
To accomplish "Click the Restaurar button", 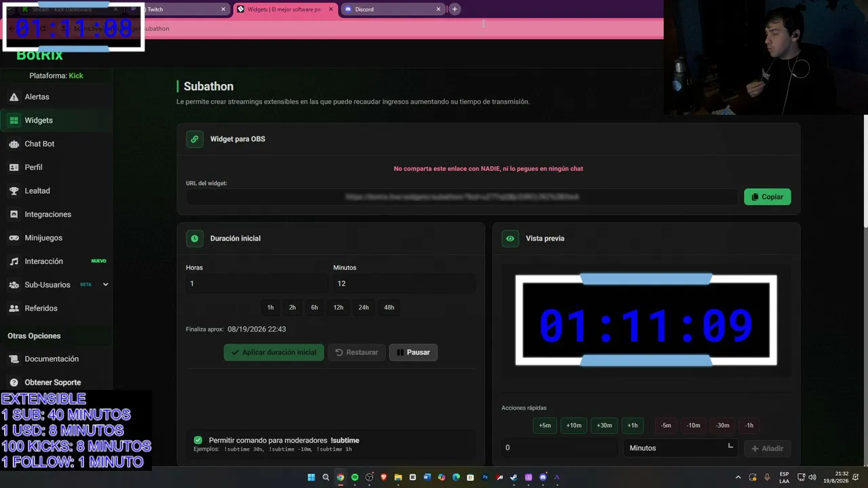I will point(357,352).
